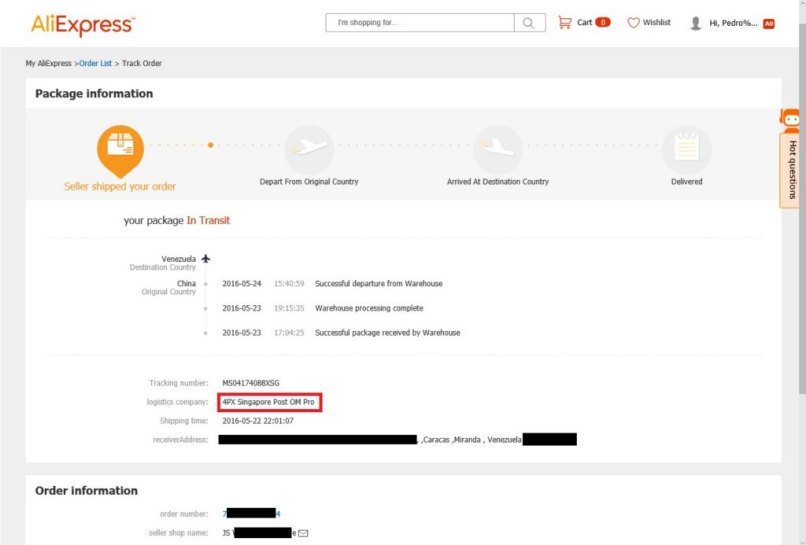
Task: Click the "order number:" field label
Action: [x=184, y=514]
